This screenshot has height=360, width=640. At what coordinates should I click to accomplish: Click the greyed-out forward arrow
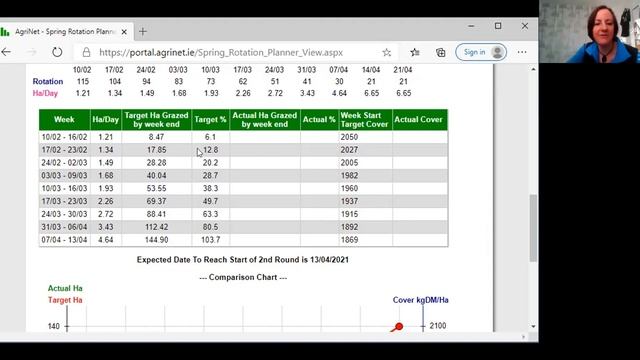pyautogui.click(x=31, y=52)
